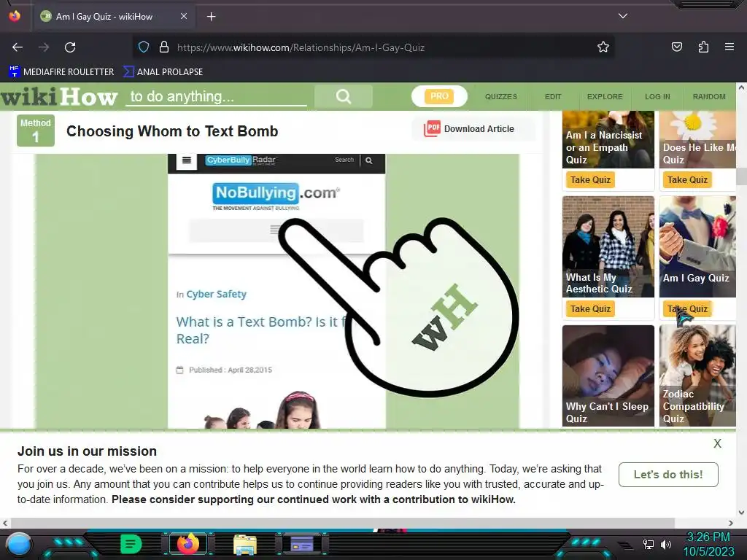List all tabs with the dropdown arrow
The image size is (747, 560).
tap(623, 16)
